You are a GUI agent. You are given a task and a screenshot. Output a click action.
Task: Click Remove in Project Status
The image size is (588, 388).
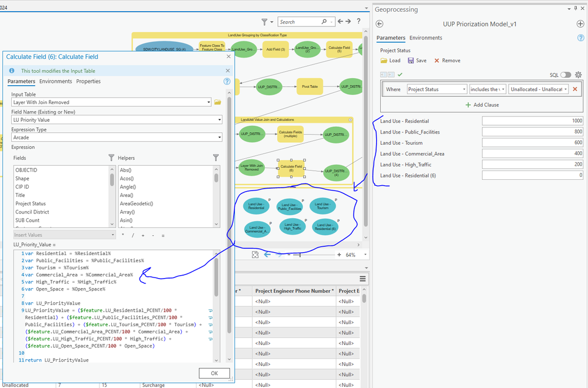tap(447, 61)
